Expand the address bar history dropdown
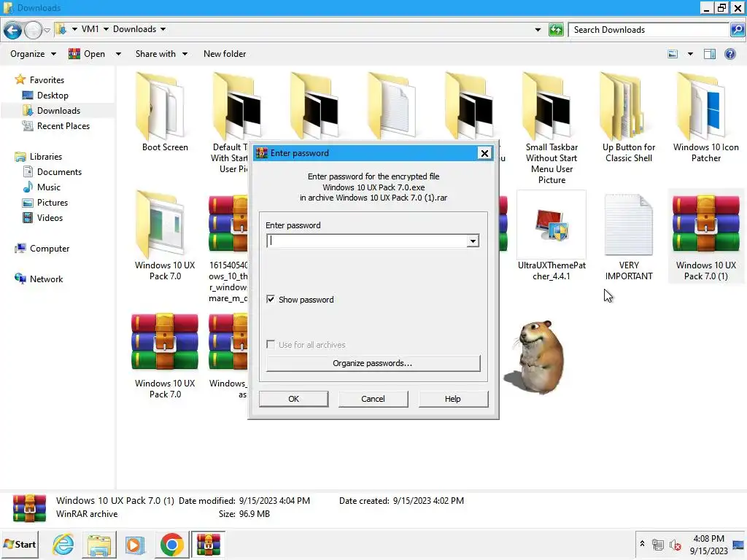The image size is (747, 560). pyautogui.click(x=538, y=29)
